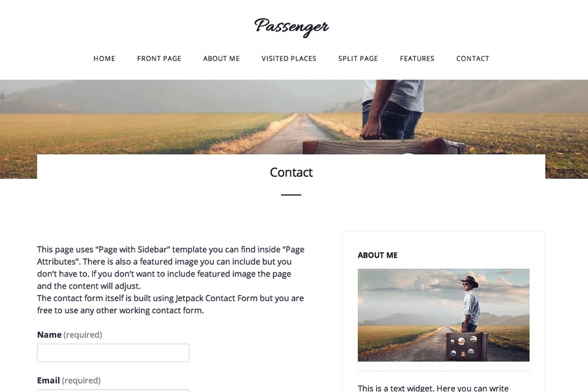The image size is (588, 392).
Task: Click the intro paragraph about Page with Sidebar
Action: [171, 267]
